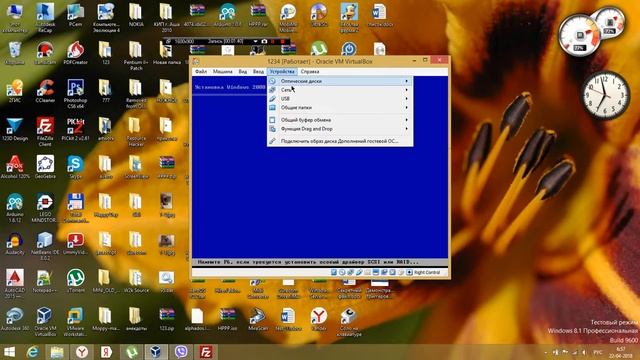Open the Сеть devices menu entry
Screen dimensions: 640x360
click(x=340, y=90)
